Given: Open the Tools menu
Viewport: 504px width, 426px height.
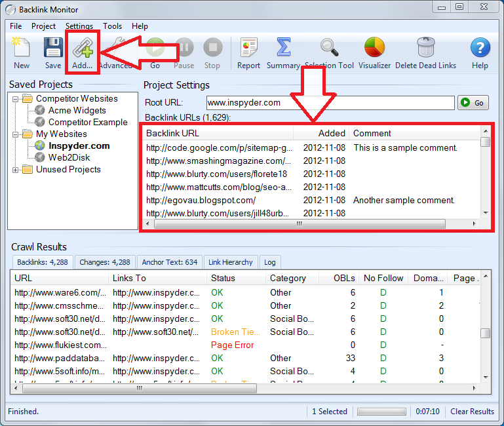Looking at the screenshot, I should 112,26.
